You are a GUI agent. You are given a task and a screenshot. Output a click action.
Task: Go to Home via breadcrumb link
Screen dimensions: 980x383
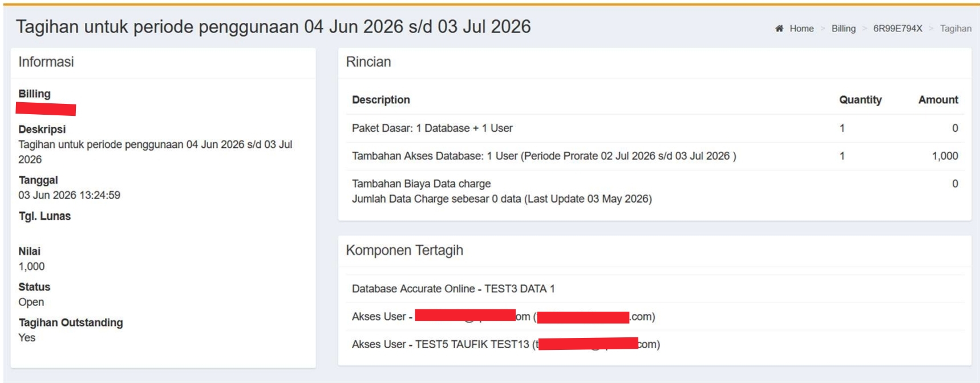[x=801, y=29]
